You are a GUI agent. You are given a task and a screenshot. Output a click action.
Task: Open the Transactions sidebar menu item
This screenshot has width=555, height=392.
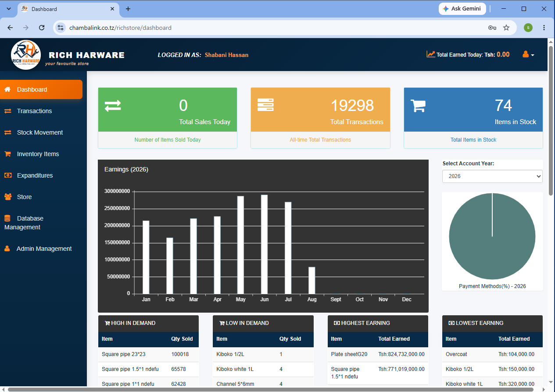[x=41, y=111]
